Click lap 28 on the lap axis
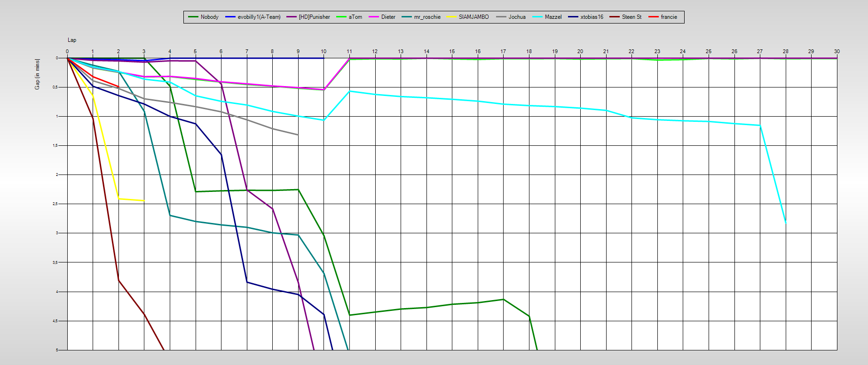This screenshot has width=868, height=365. 786,51
